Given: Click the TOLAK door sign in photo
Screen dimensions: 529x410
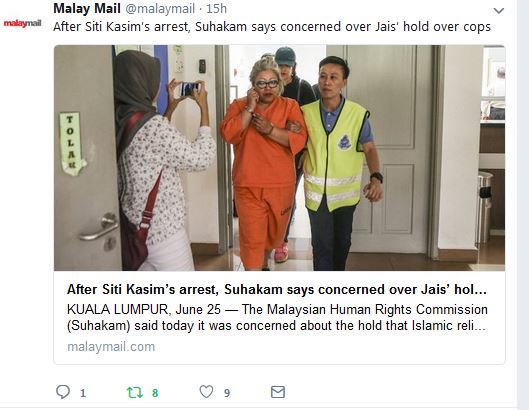Looking at the screenshot, I should pos(72,144).
